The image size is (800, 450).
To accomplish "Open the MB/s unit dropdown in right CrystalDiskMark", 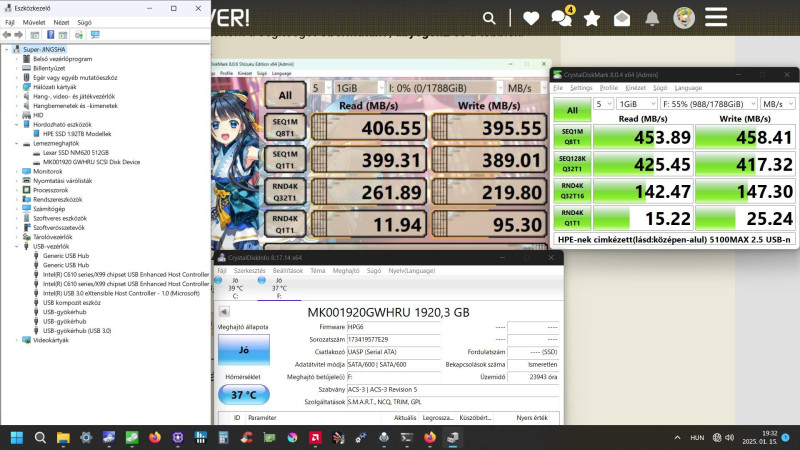I will point(778,104).
